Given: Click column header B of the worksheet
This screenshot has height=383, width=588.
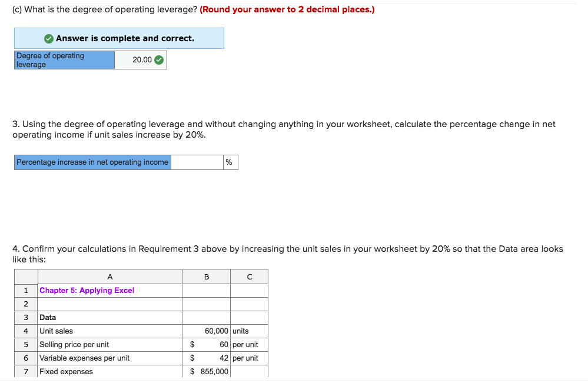Looking at the screenshot, I should point(205,276).
